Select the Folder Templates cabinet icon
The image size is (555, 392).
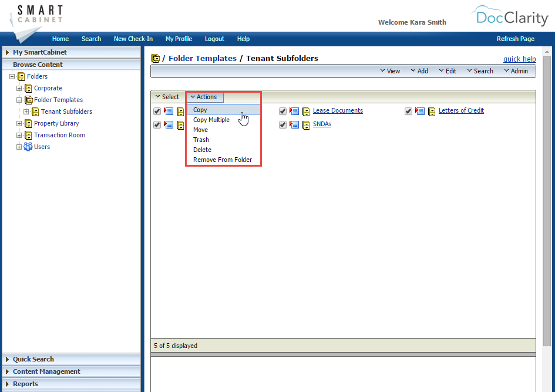tap(28, 100)
